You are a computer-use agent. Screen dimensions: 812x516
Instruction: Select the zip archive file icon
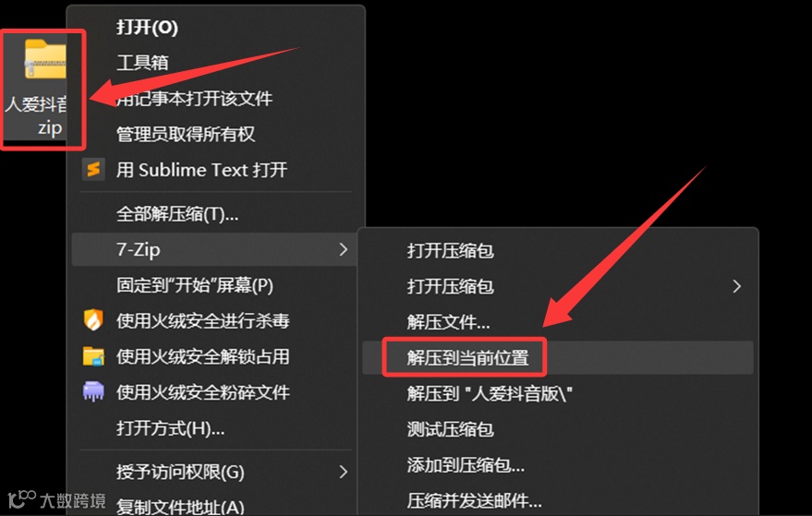45,60
